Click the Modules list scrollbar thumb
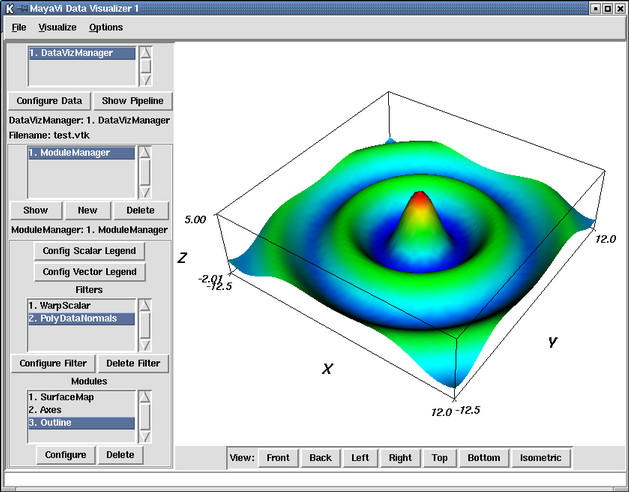 pyautogui.click(x=145, y=417)
